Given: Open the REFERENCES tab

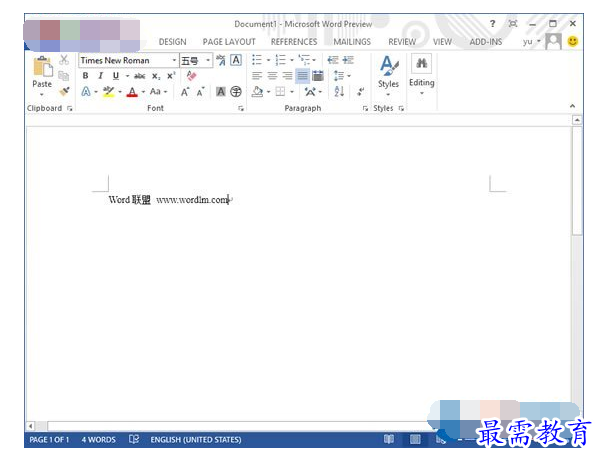Looking at the screenshot, I should click(x=294, y=42).
